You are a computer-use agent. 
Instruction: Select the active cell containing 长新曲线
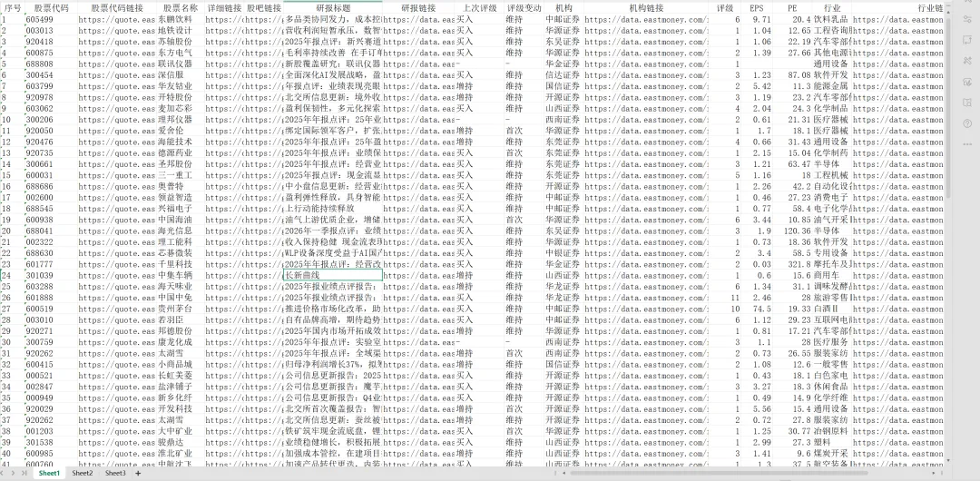pos(332,275)
